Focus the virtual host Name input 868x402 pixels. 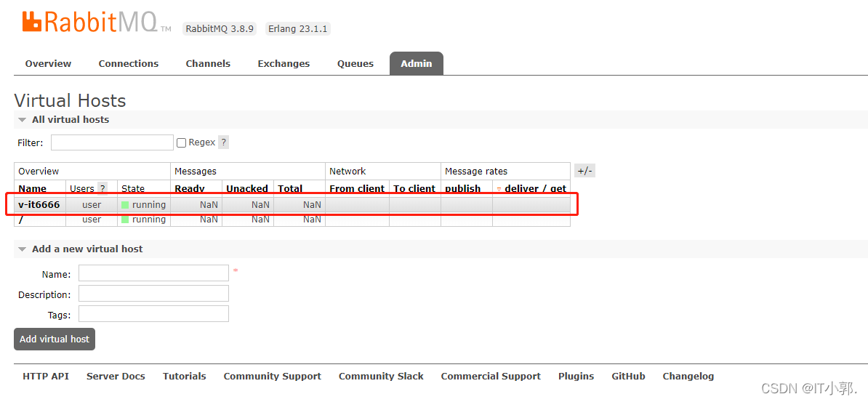pos(154,273)
